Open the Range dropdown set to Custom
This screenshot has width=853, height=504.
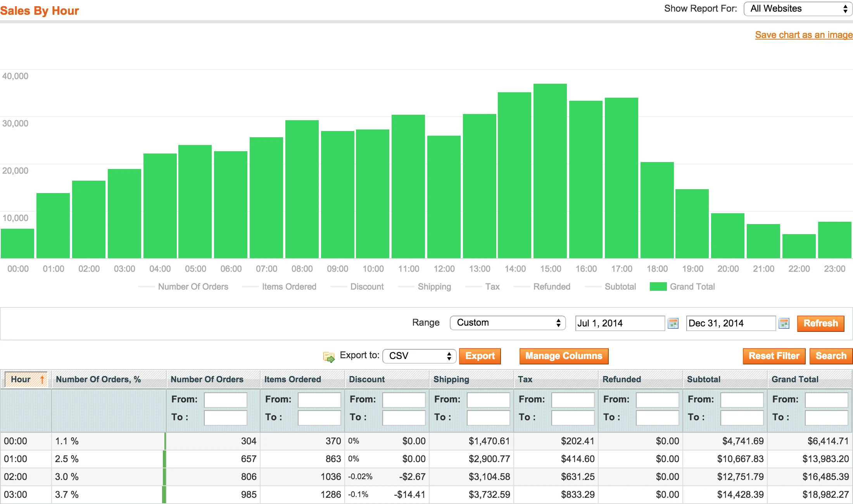coord(508,323)
